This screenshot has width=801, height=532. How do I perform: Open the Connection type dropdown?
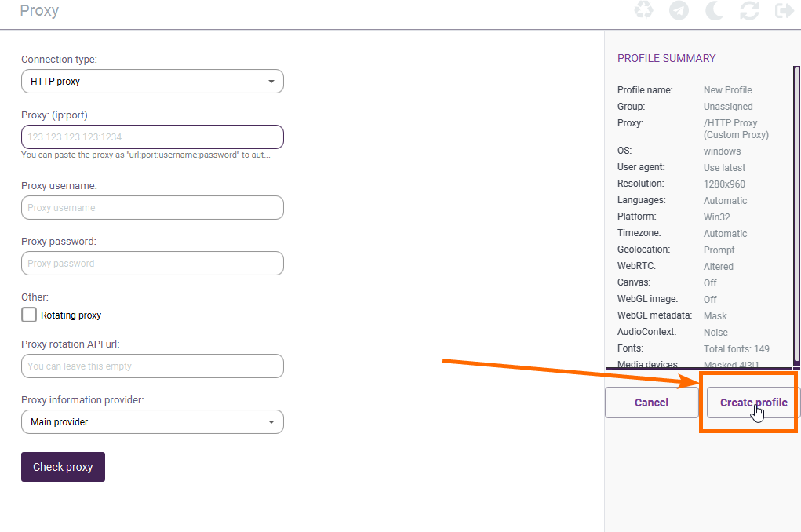click(x=152, y=82)
